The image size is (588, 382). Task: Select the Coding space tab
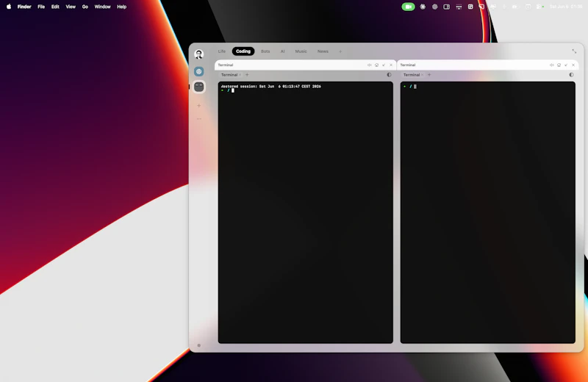243,51
